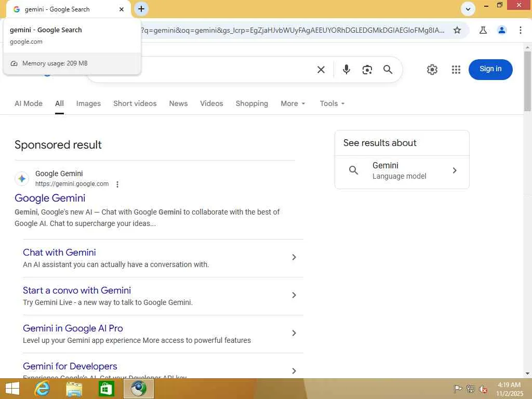Close the gemini Google Search tab

tap(122, 9)
